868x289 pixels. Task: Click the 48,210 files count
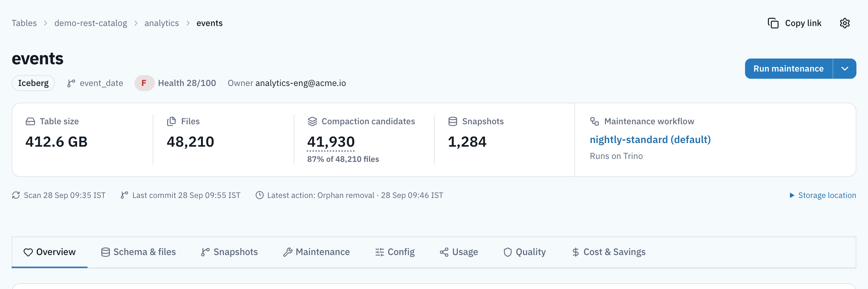point(191,142)
